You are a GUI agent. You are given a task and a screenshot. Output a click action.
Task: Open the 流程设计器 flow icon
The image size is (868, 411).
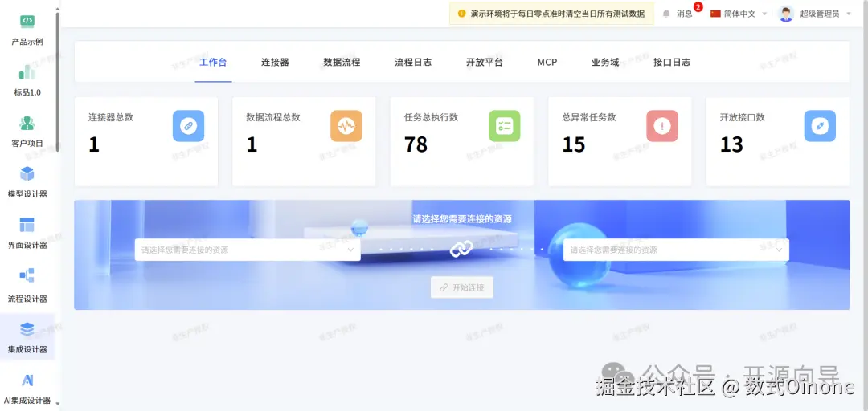point(27,275)
